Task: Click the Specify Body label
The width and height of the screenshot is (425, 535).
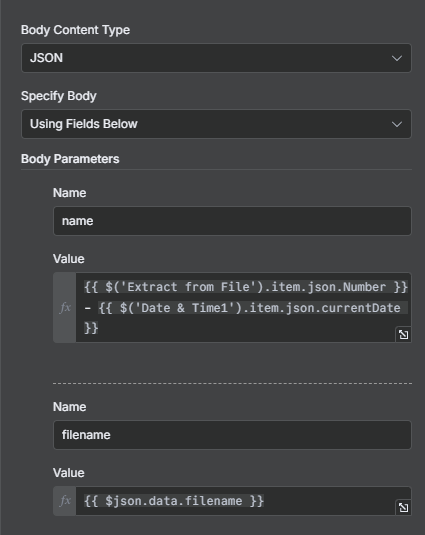Action: pos(59,96)
